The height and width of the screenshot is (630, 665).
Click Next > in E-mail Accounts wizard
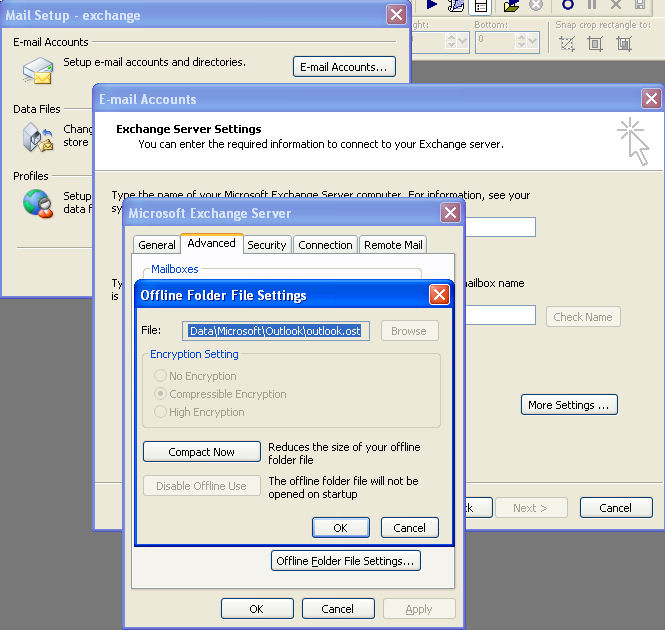531,508
